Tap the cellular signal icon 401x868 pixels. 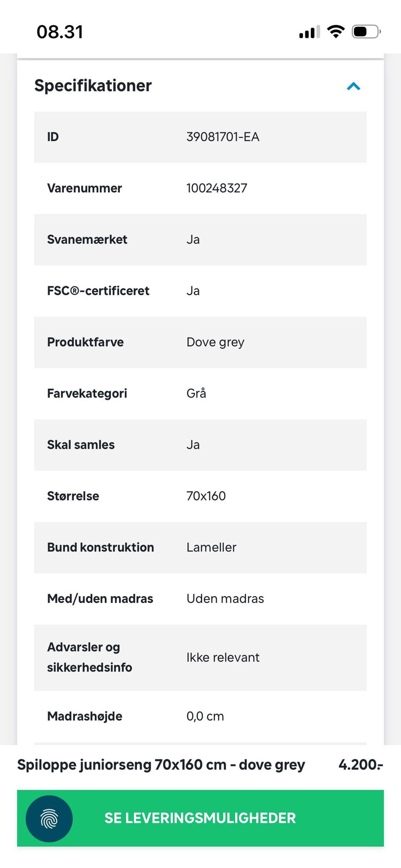click(309, 32)
